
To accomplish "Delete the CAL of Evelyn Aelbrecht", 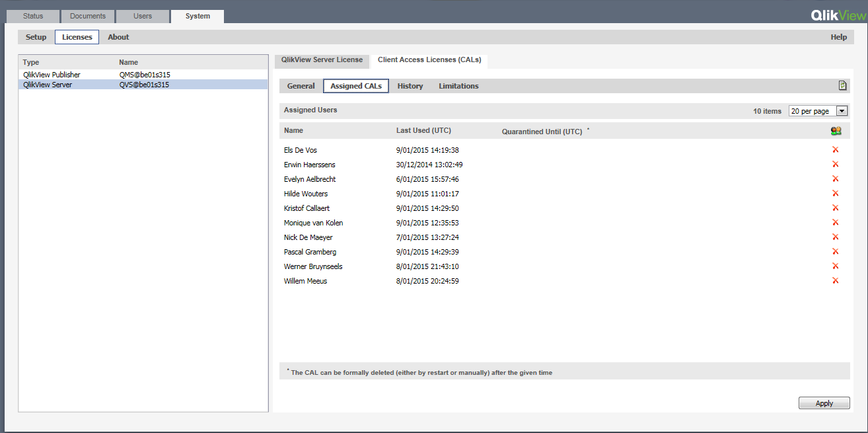I will (x=835, y=179).
